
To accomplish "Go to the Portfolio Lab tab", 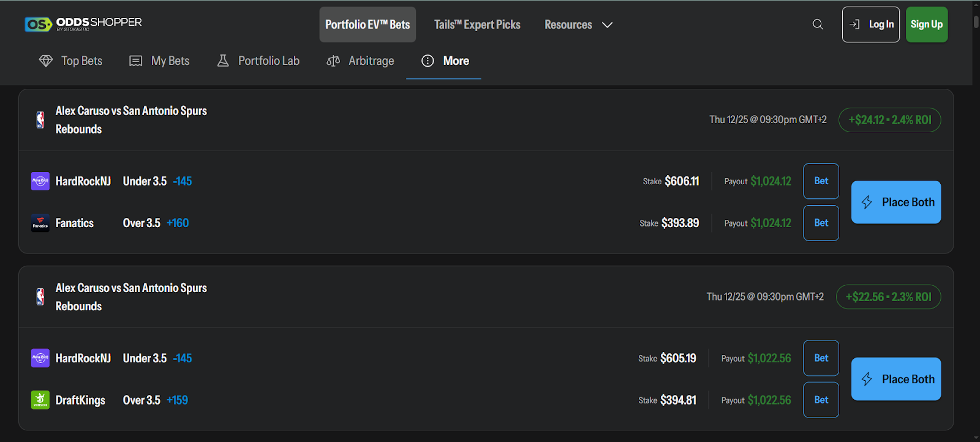I will [x=258, y=61].
